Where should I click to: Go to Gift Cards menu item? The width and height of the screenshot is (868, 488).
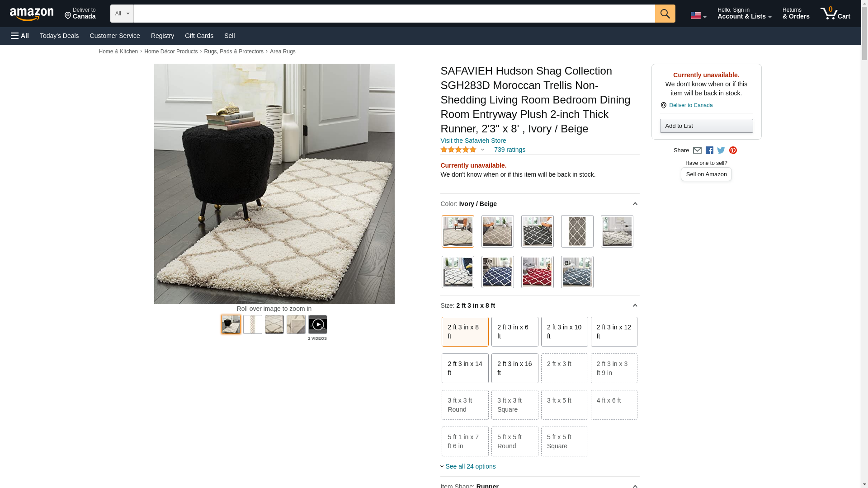pos(199,36)
